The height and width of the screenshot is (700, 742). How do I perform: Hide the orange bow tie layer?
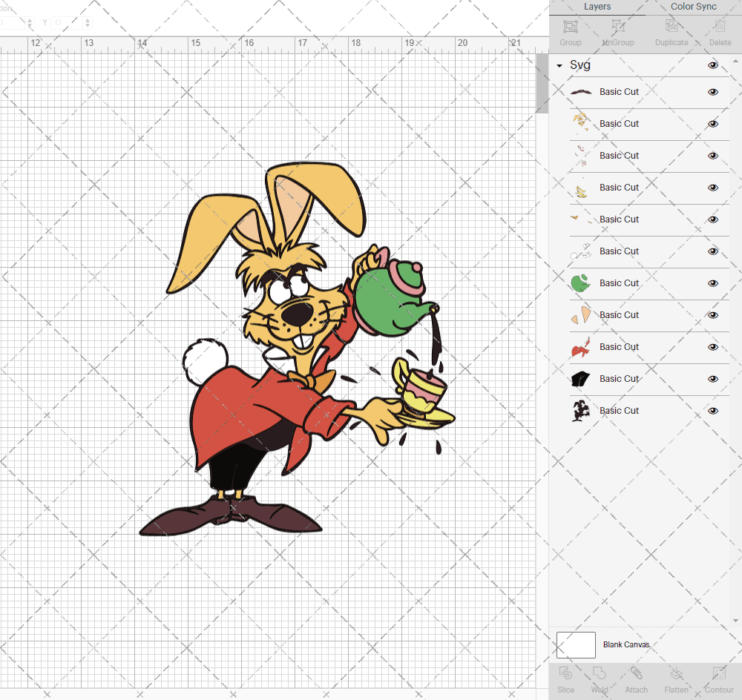point(713,219)
